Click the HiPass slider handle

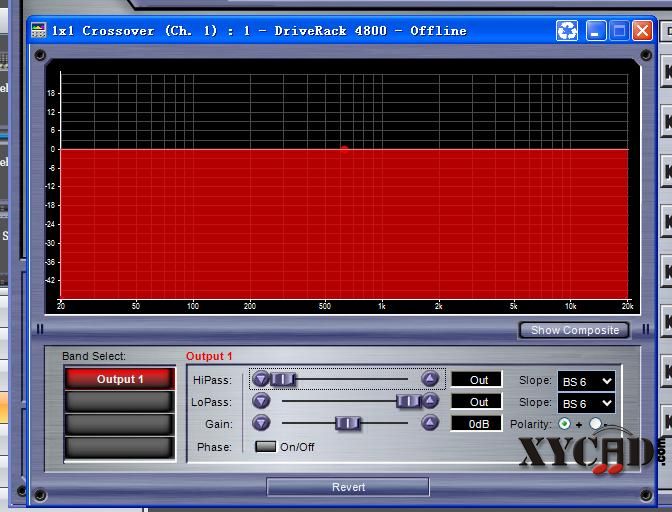pyautogui.click(x=283, y=379)
